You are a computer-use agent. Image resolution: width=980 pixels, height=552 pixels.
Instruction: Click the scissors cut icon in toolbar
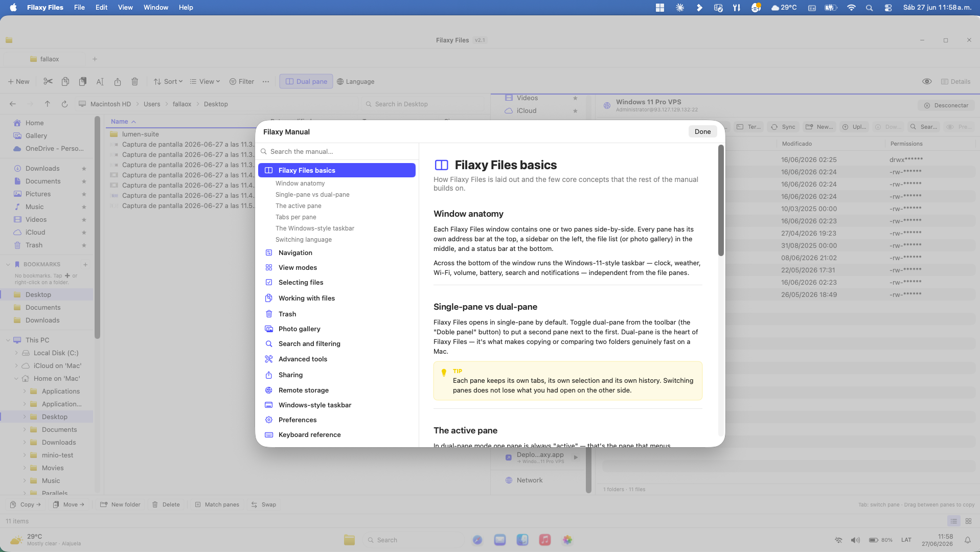click(x=48, y=81)
